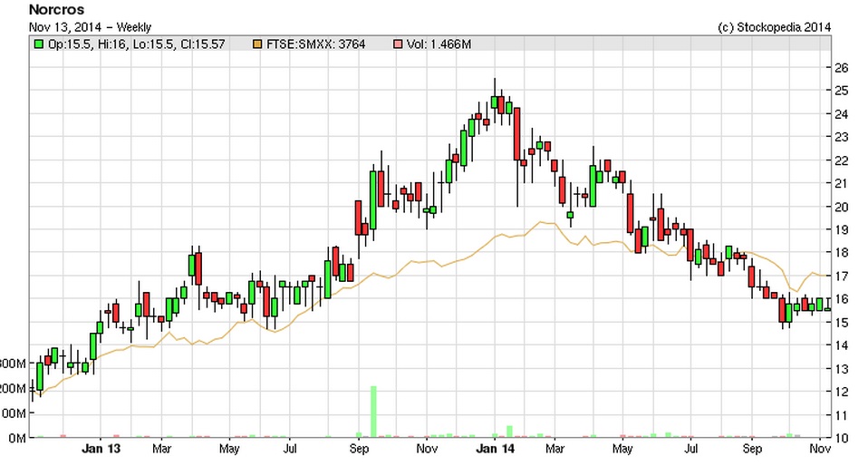
Task: Click the pink Vol legend swatch
Action: pos(398,44)
